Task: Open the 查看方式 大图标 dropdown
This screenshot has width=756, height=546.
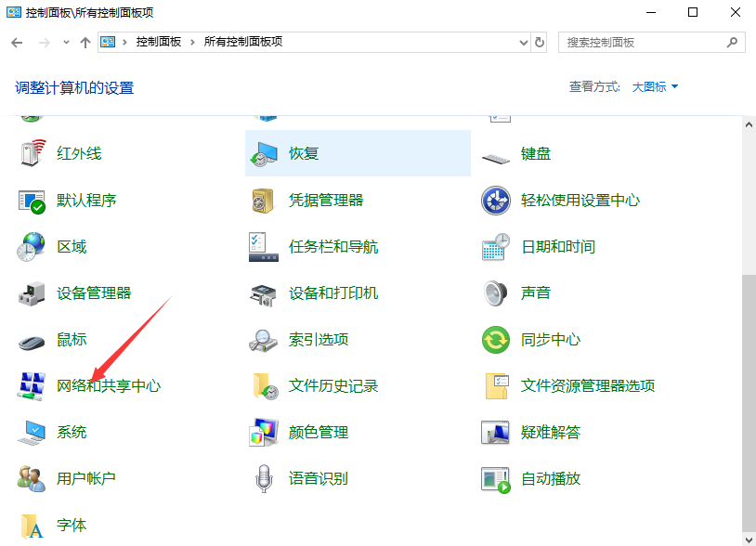Action: (x=655, y=86)
